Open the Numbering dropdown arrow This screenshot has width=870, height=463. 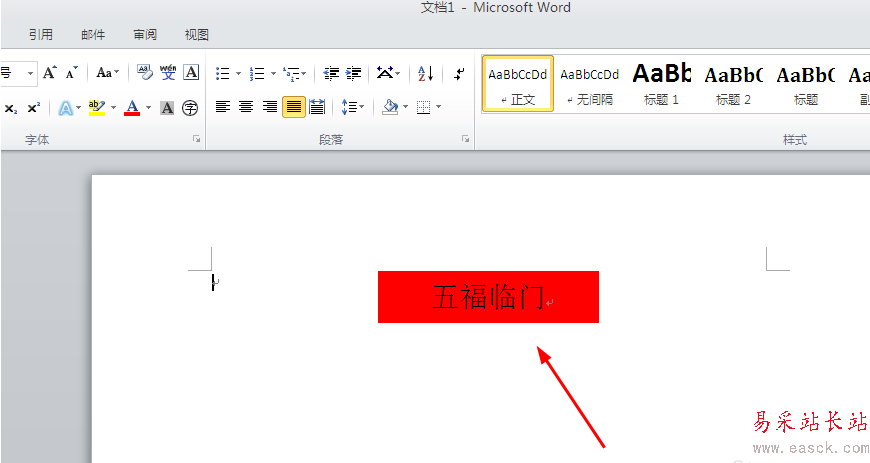(x=273, y=73)
